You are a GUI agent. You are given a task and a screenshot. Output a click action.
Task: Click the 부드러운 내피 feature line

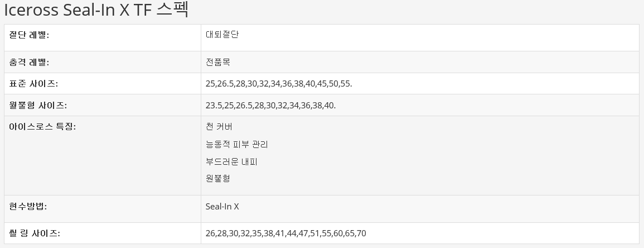coord(231,161)
